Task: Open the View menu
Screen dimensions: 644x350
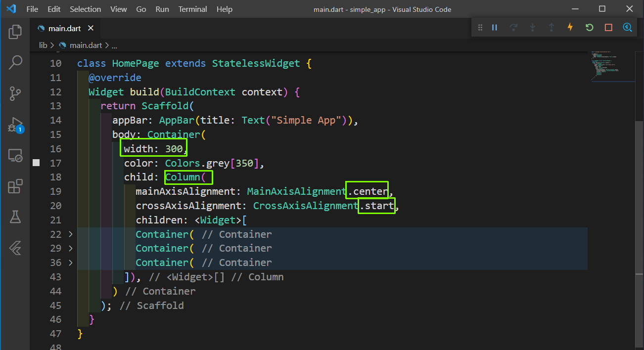Action: pyautogui.click(x=119, y=9)
